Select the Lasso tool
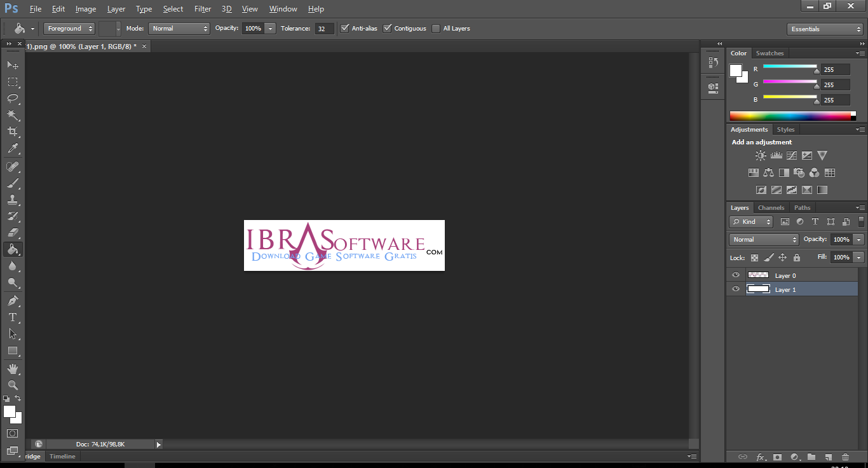This screenshot has height=468, width=868. [13, 98]
